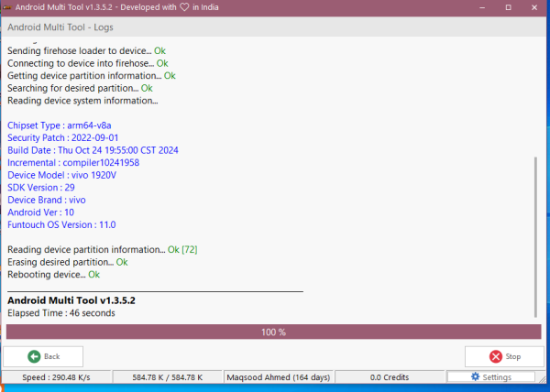Click the 100 % progress bar
The image size is (550, 392).
[273, 332]
